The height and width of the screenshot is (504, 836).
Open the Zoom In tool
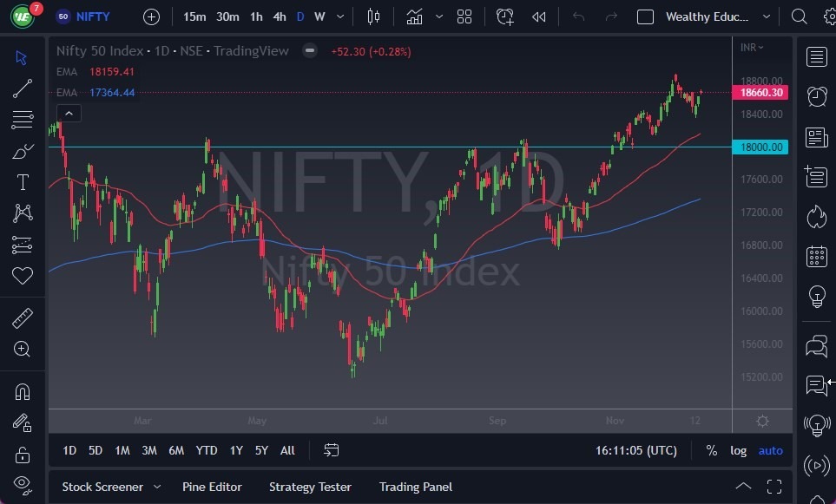(x=22, y=350)
